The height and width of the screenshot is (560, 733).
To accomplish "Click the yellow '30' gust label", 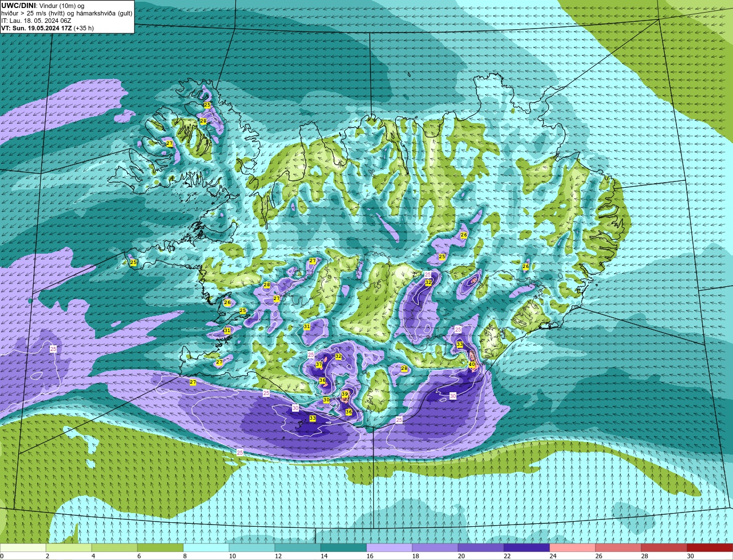I will [326, 400].
